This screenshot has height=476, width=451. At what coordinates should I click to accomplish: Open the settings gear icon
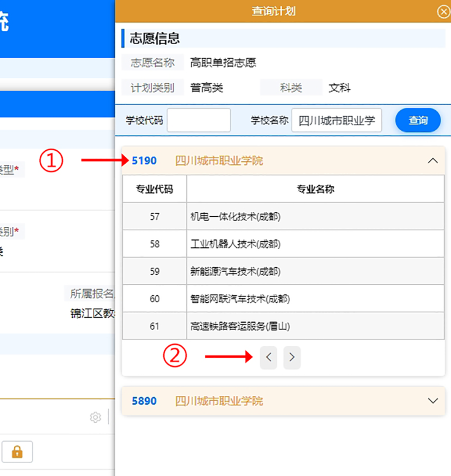tap(96, 417)
